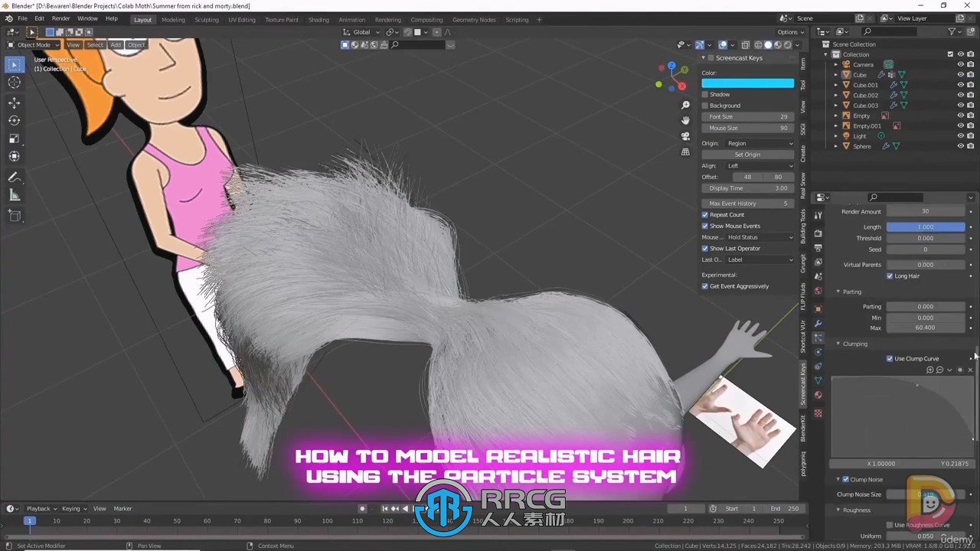Open the File menu
The height and width of the screenshot is (551, 980).
pyautogui.click(x=22, y=18)
